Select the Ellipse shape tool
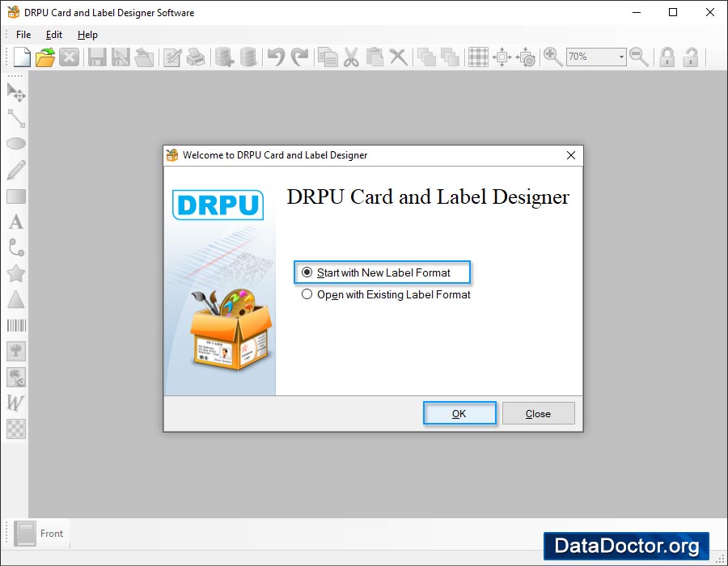 16,144
